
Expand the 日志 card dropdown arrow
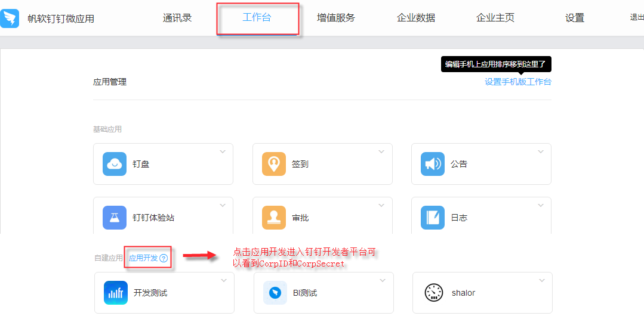[541, 205]
